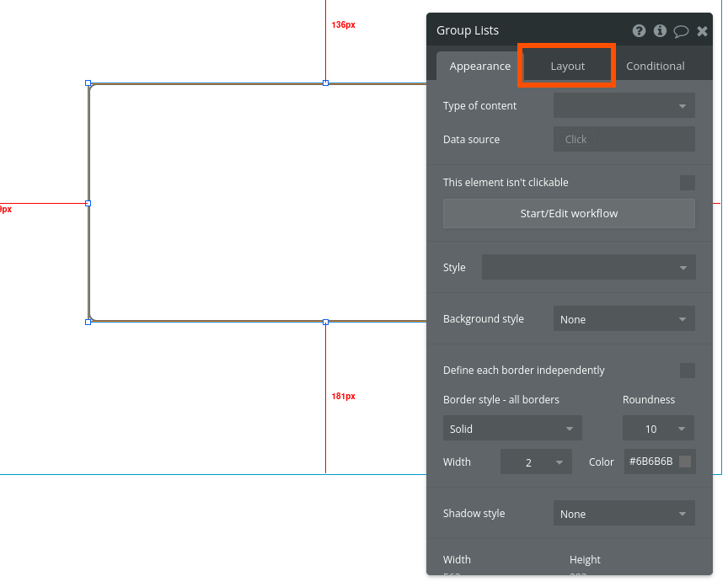Click the 'Border style - all borders' label

click(501, 399)
